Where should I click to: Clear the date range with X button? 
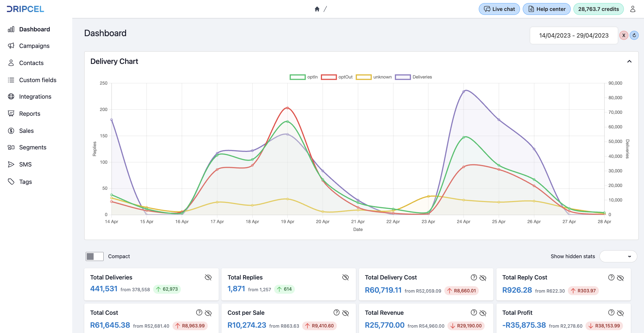point(624,35)
